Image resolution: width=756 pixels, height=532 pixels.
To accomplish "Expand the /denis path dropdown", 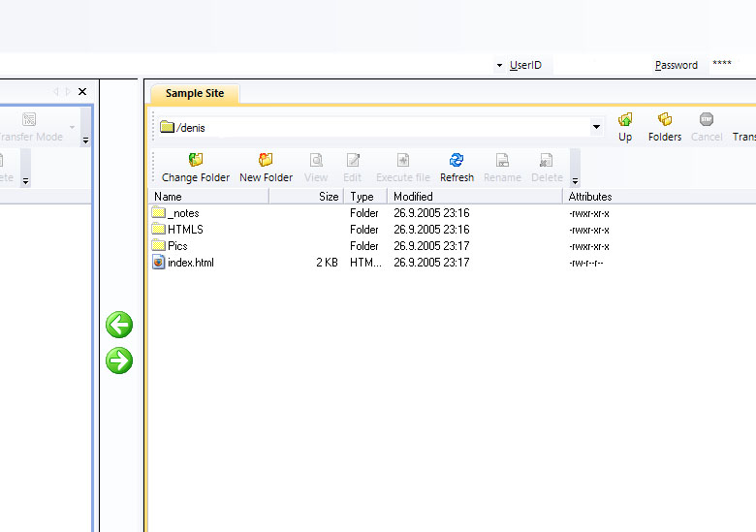I will (596, 127).
